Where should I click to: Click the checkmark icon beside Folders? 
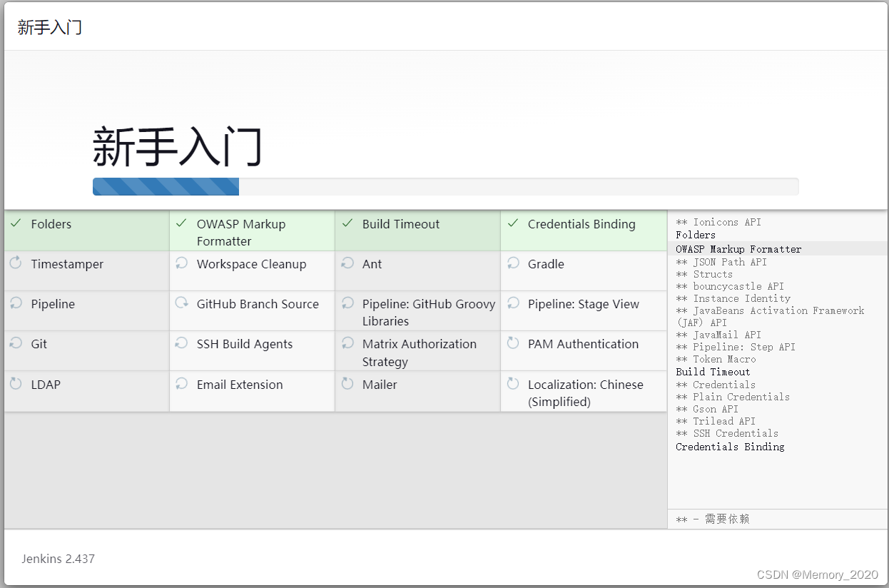pos(16,224)
